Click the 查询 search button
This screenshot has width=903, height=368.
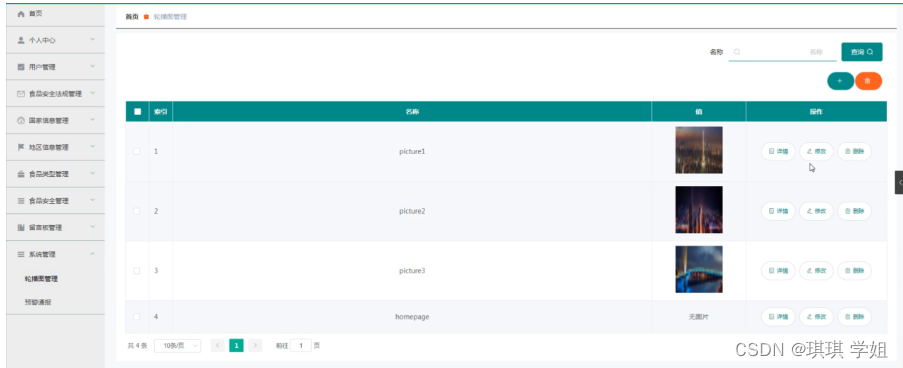[862, 52]
